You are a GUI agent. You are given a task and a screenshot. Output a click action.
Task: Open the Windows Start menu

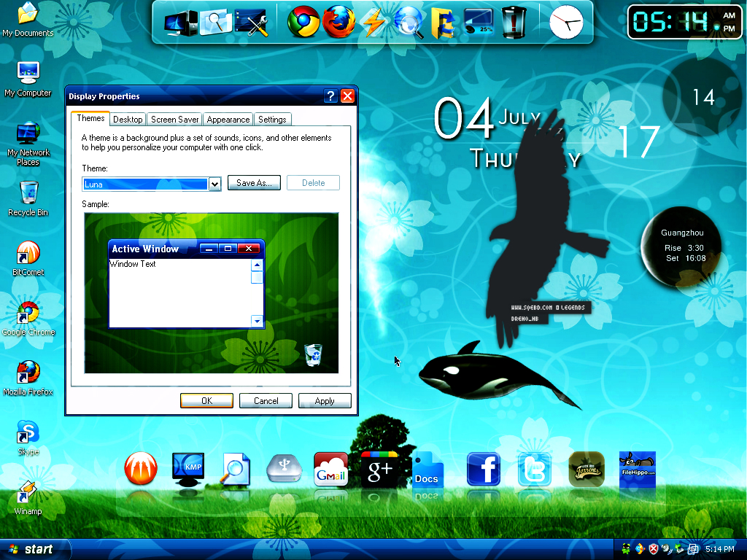(x=33, y=549)
